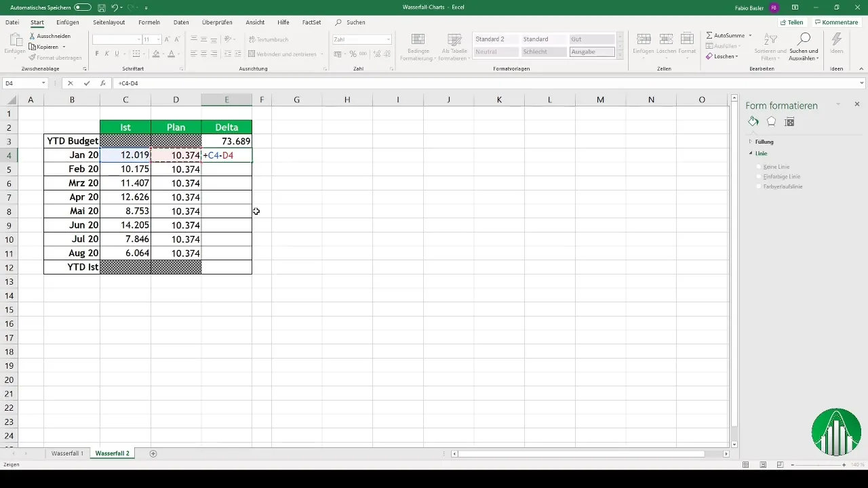Apply the Ausgabe cell style
This screenshot has height=488, width=868.
click(x=592, y=52)
